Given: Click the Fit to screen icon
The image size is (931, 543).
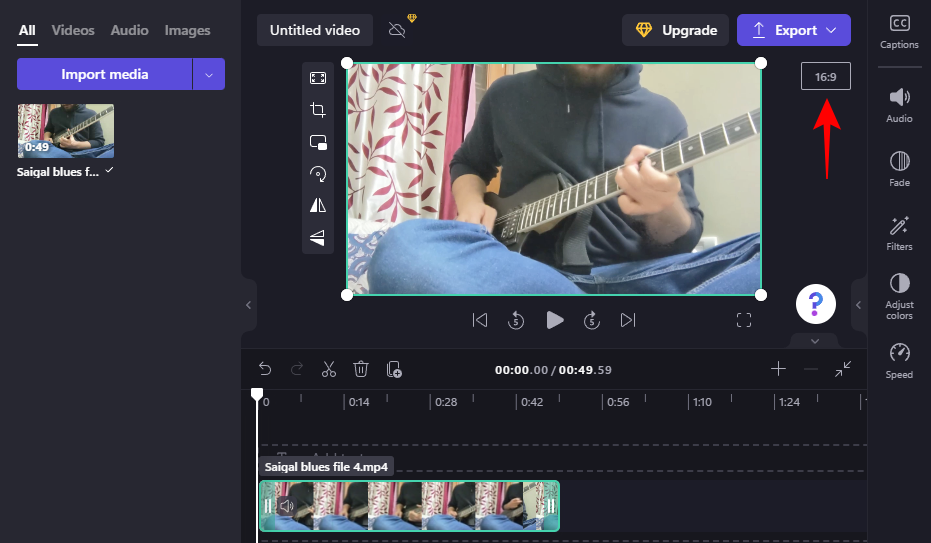Looking at the screenshot, I should 318,78.
